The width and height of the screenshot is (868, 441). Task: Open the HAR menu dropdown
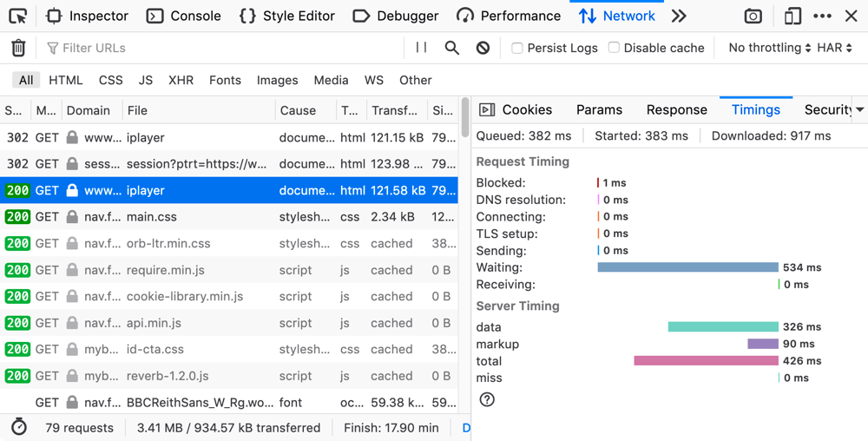[x=835, y=48]
